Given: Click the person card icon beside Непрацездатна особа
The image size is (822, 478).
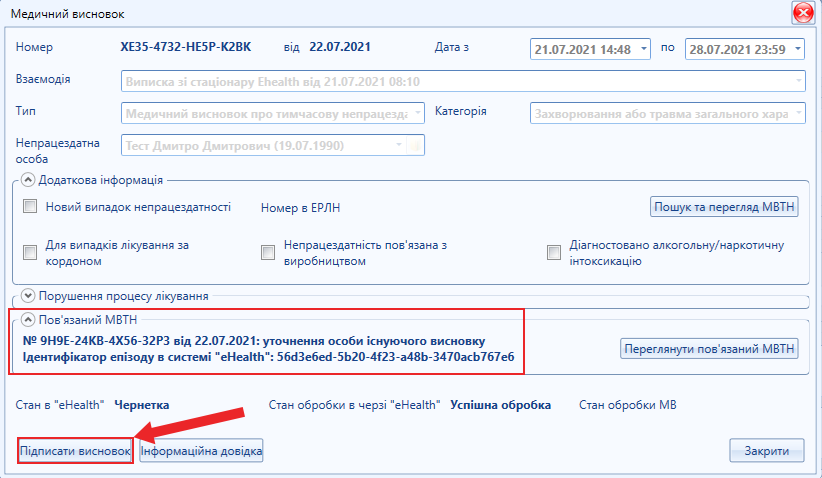Looking at the screenshot, I should (x=415, y=145).
